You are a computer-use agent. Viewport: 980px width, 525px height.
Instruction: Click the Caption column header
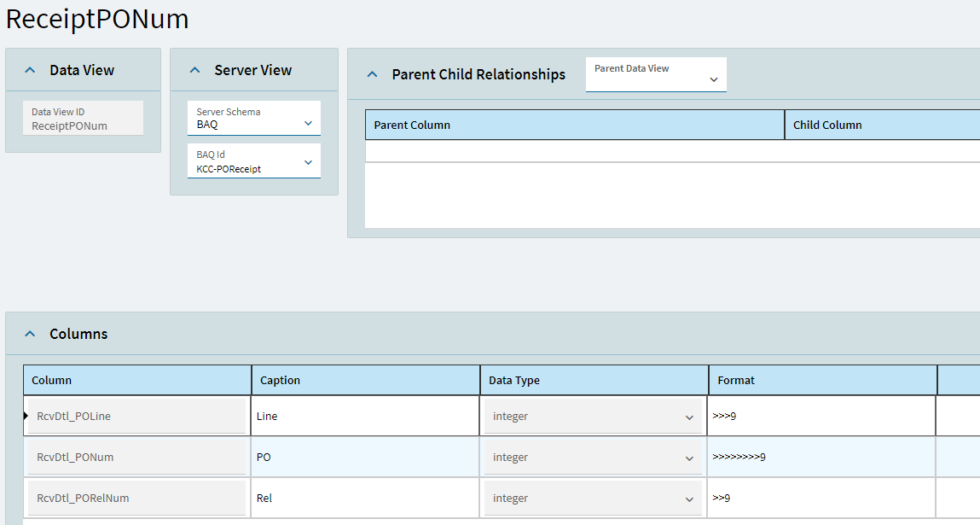click(365, 381)
